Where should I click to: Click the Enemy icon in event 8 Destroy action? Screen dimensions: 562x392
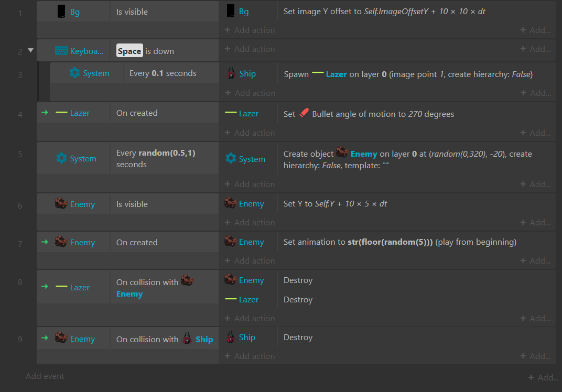(x=231, y=279)
